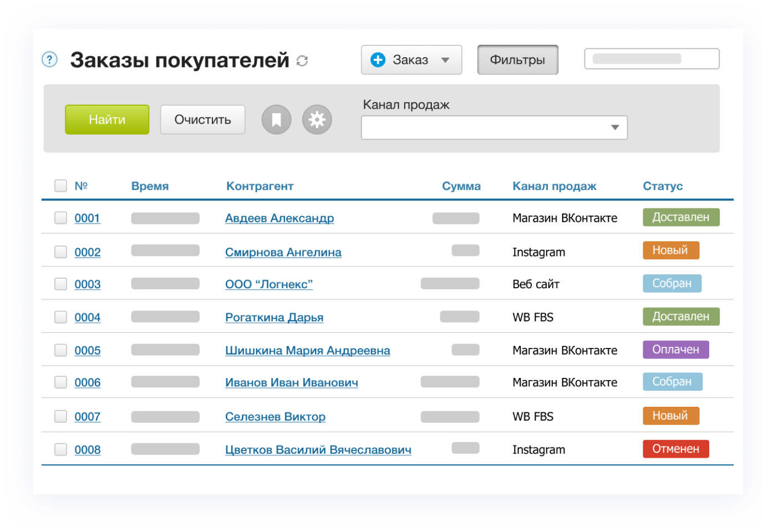Check the box for order 0004
763x532 pixels.
(61, 317)
